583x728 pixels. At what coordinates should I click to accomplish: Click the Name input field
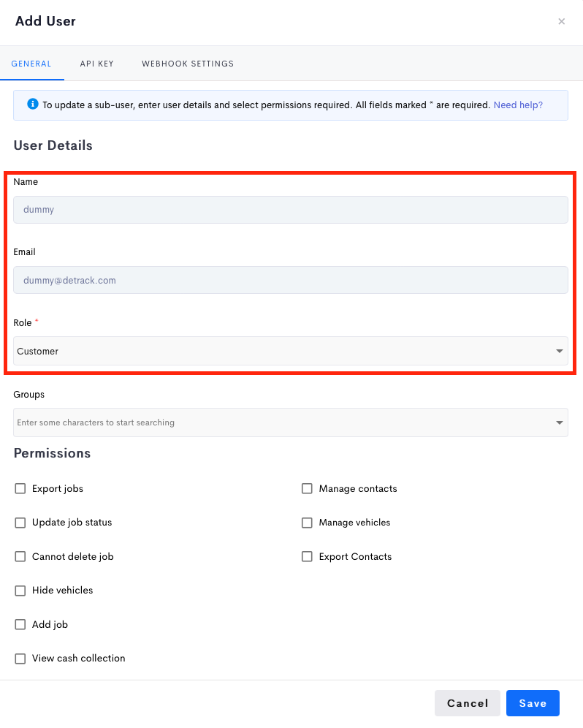tap(291, 210)
